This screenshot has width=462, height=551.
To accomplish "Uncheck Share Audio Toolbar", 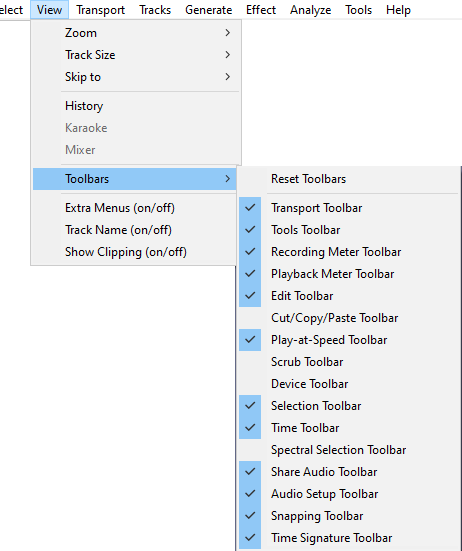I will tap(349, 472).
